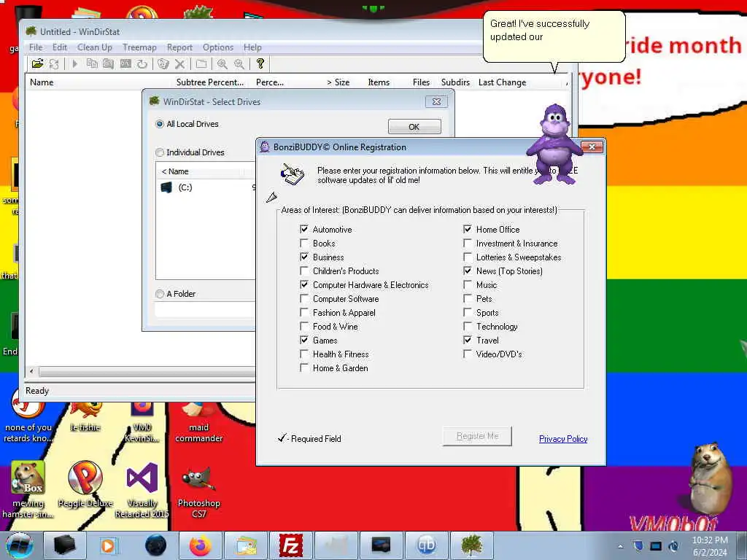Select the Individual Drives radio button
The image size is (747, 560).
[x=160, y=152]
